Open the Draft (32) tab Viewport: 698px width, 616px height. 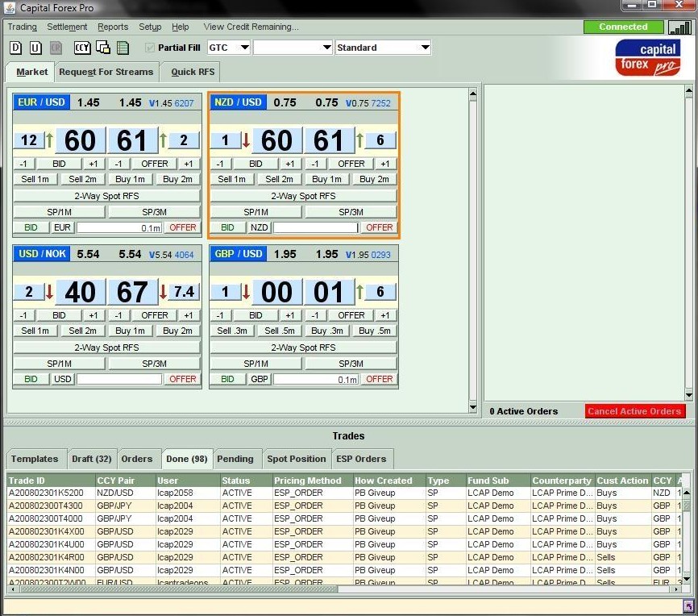tap(92, 460)
